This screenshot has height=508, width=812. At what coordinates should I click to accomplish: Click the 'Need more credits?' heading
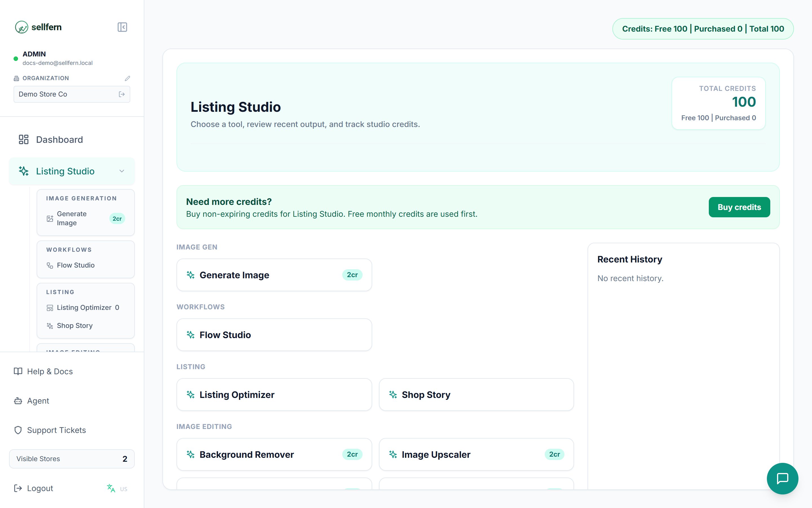point(229,202)
